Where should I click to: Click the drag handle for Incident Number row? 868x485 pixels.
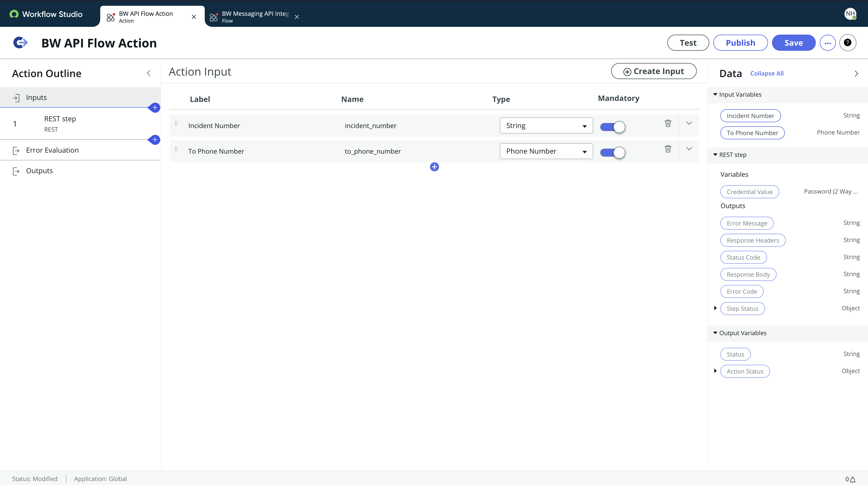[176, 123]
